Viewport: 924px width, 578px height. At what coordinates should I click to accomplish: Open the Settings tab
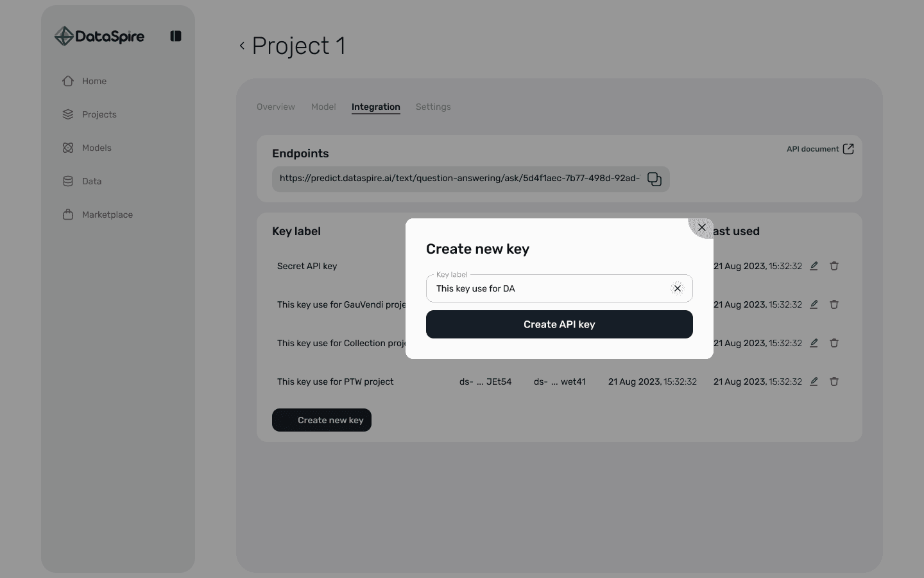click(x=433, y=107)
